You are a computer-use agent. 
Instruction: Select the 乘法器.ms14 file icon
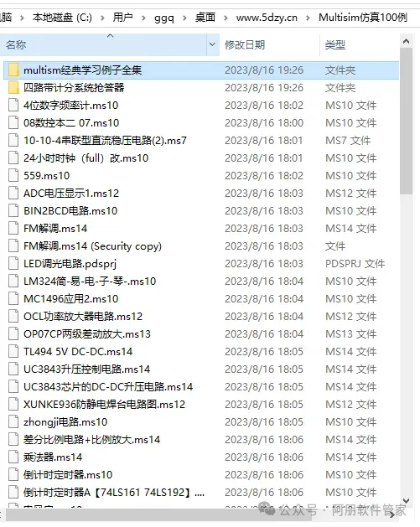click(13, 457)
